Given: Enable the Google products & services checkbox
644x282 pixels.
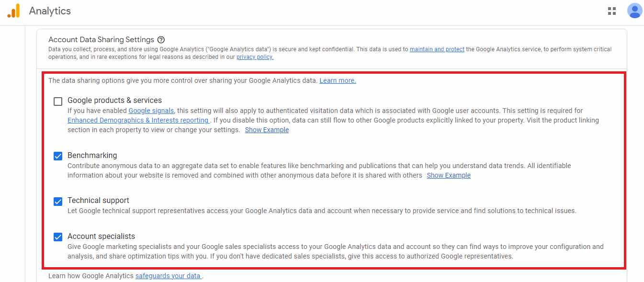Looking at the screenshot, I should (58, 101).
